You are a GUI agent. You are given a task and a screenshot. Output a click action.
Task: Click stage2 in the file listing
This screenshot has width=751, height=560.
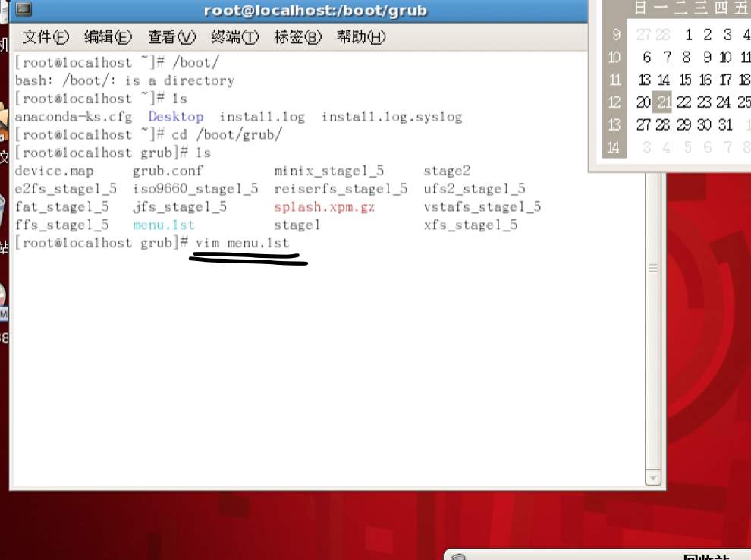click(x=447, y=171)
